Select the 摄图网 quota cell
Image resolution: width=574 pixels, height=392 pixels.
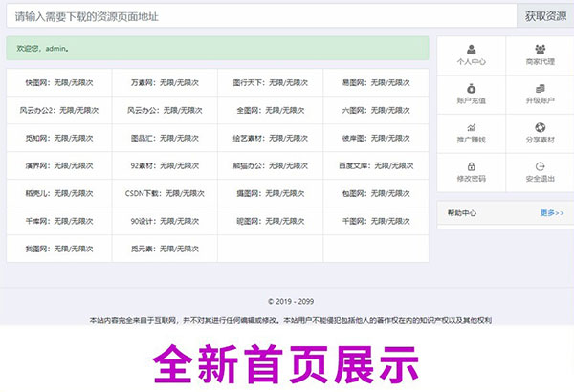click(x=270, y=193)
